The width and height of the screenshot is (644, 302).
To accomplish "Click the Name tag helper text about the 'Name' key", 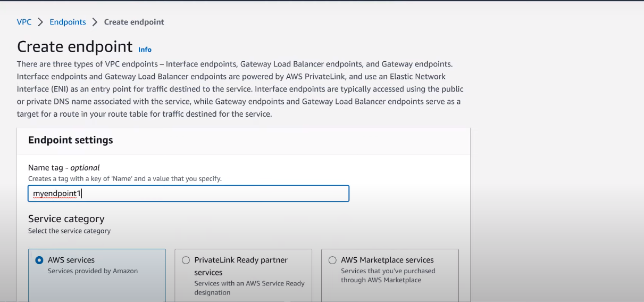I will click(x=125, y=179).
